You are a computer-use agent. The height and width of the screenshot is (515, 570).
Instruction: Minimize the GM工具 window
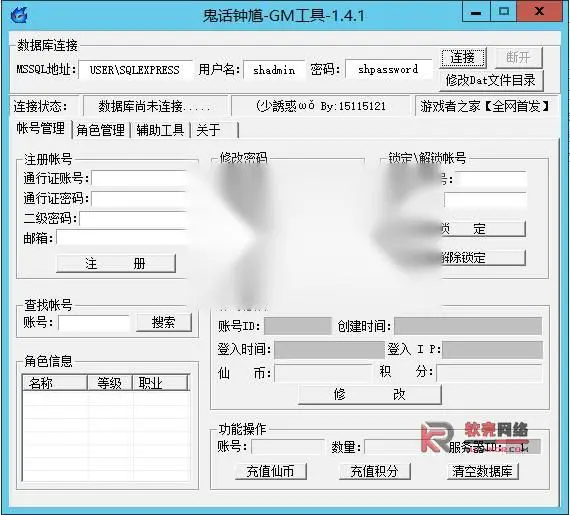pyautogui.click(x=476, y=12)
